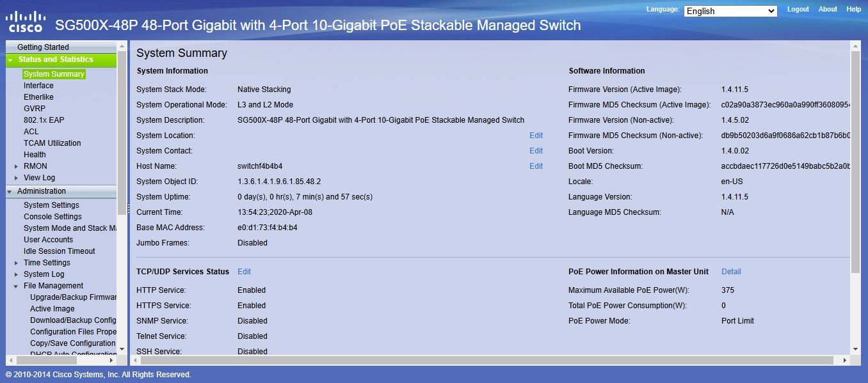Screen dimensions: 868x383
Task: Open the Help link
Action: coord(853,10)
